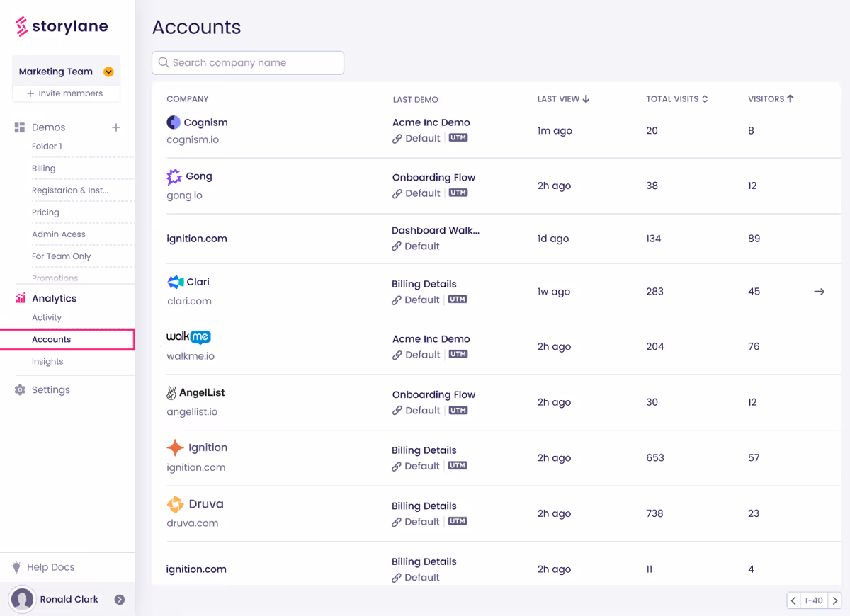Viewport: 850px width, 616px height.
Task: Click the Clari logo icon
Action: (x=176, y=283)
